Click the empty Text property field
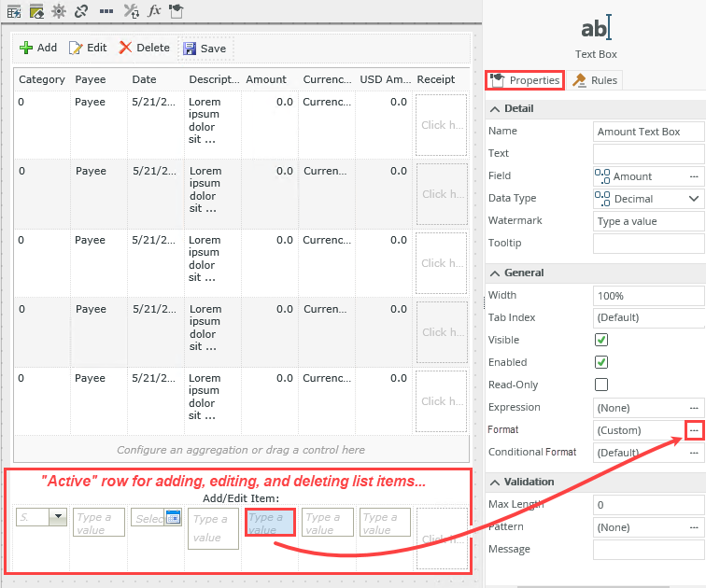The width and height of the screenshot is (706, 588). (648, 154)
